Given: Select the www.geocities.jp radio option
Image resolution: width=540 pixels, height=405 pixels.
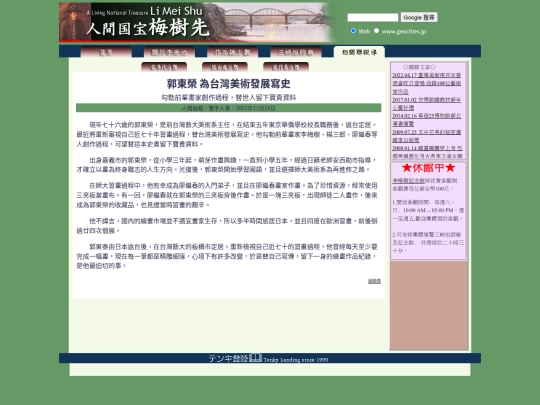Looking at the screenshot, I should (376, 31).
